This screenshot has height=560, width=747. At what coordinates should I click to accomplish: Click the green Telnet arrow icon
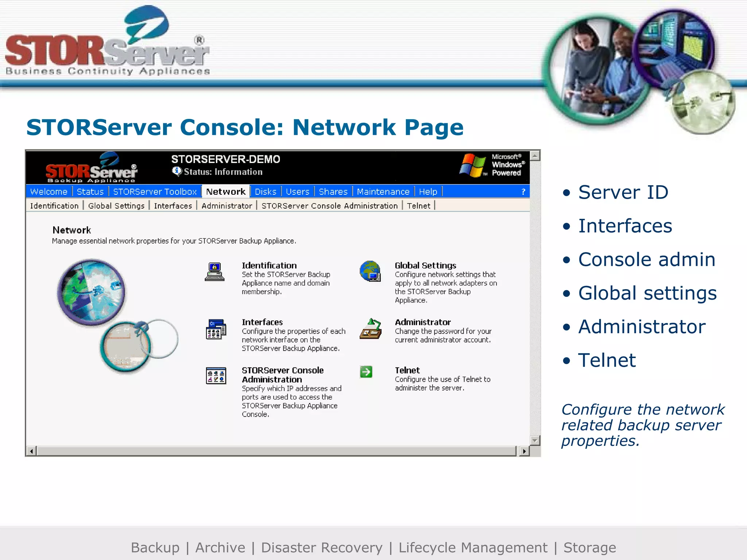(x=366, y=372)
